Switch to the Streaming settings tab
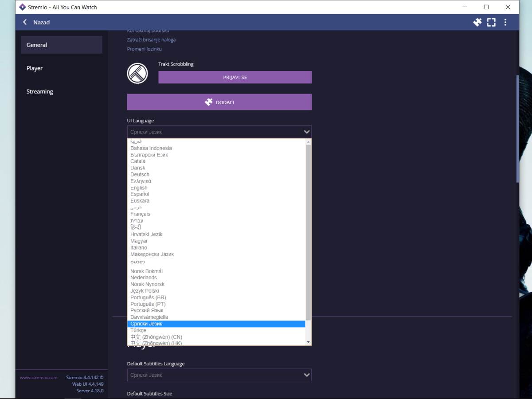This screenshot has height=399, width=532. point(39,92)
